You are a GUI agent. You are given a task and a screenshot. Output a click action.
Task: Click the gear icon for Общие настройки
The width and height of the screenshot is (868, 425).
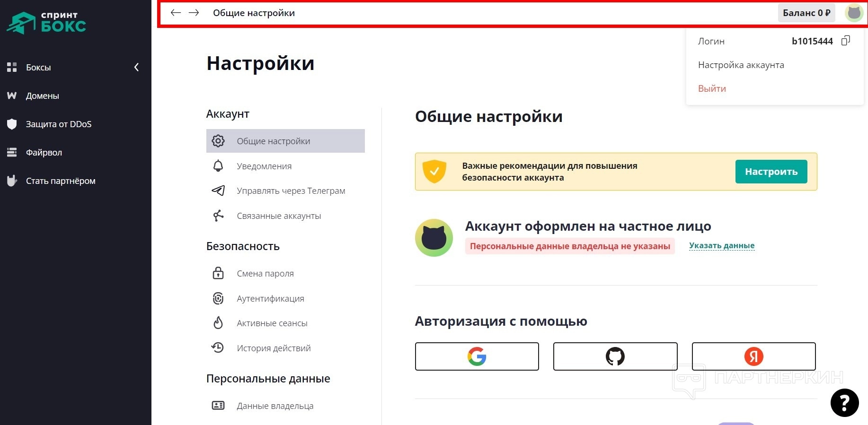(x=218, y=141)
